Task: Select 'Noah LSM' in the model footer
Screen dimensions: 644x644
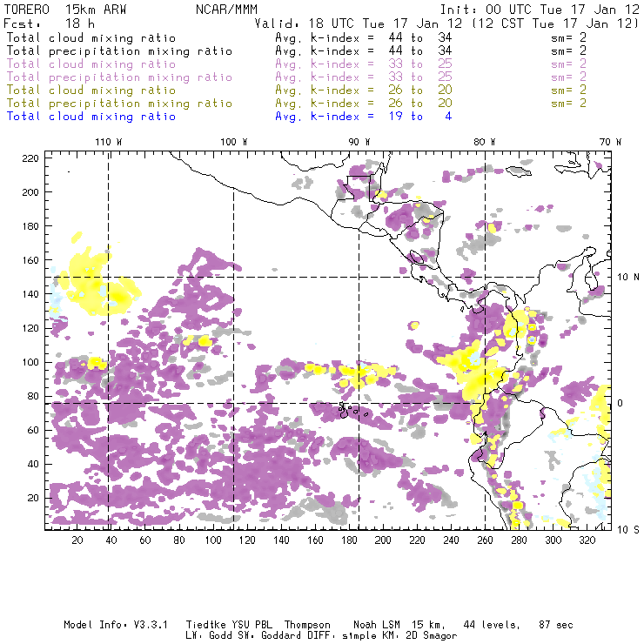Action: pyautogui.click(x=377, y=625)
